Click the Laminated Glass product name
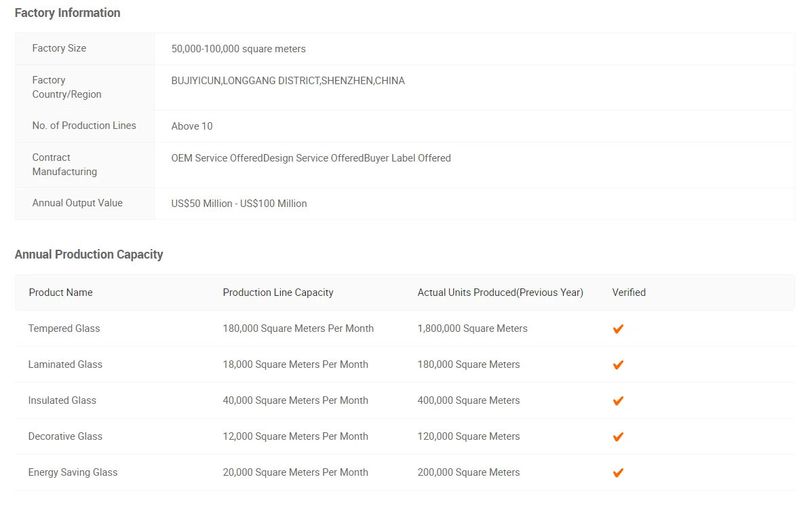The width and height of the screenshot is (812, 509). [x=65, y=364]
